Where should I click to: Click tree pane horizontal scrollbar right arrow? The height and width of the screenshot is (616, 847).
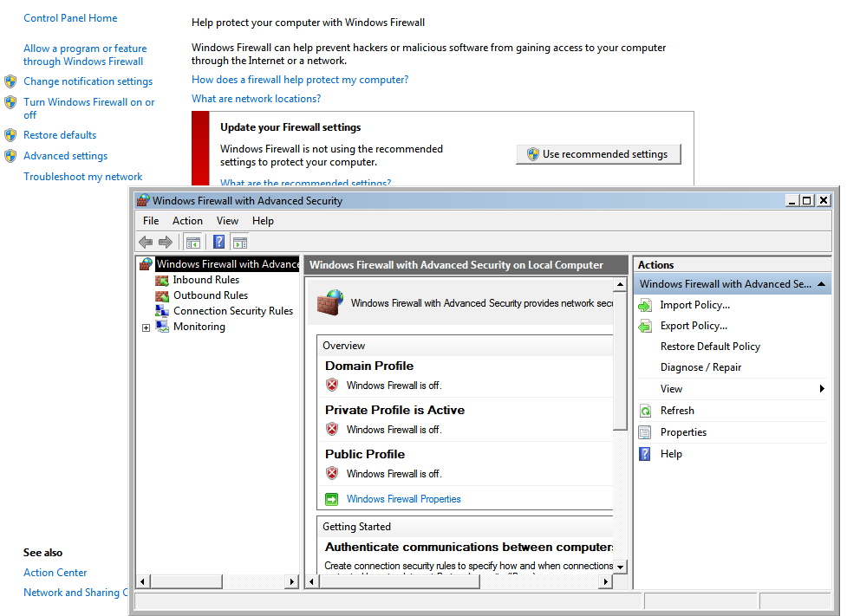[x=292, y=581]
